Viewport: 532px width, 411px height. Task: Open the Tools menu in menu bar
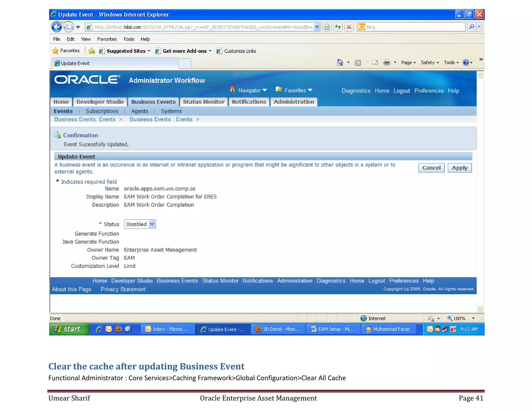click(x=129, y=39)
